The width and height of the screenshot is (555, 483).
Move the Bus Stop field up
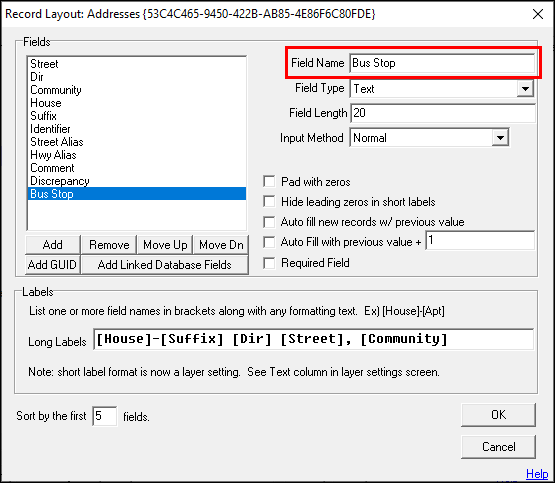point(165,245)
